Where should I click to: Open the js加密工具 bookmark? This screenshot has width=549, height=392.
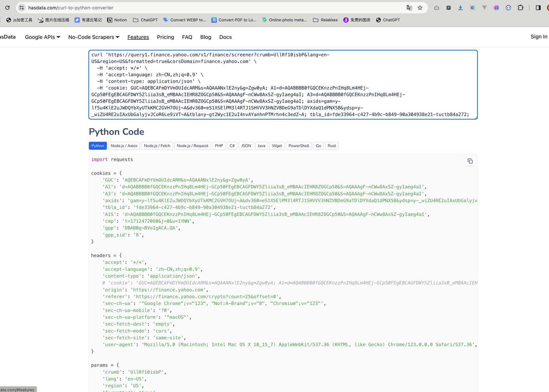[19, 20]
